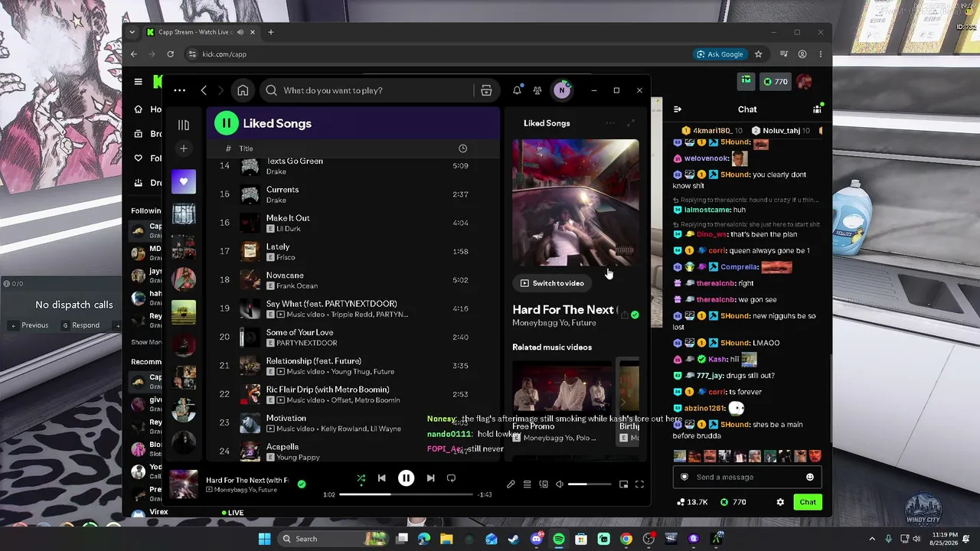Open Kick chat settings gear
This screenshot has height=551, width=980.
click(x=780, y=502)
